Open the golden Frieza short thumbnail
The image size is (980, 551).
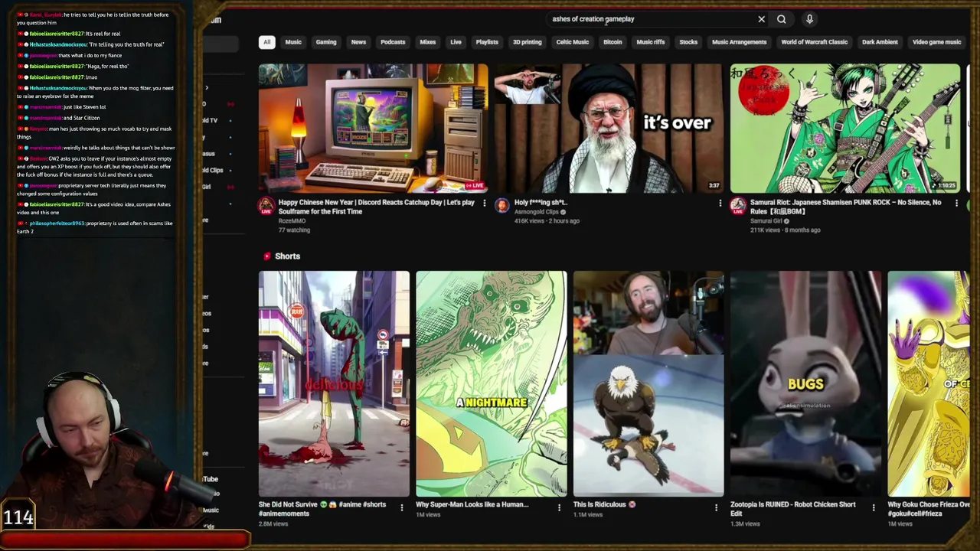coord(929,383)
